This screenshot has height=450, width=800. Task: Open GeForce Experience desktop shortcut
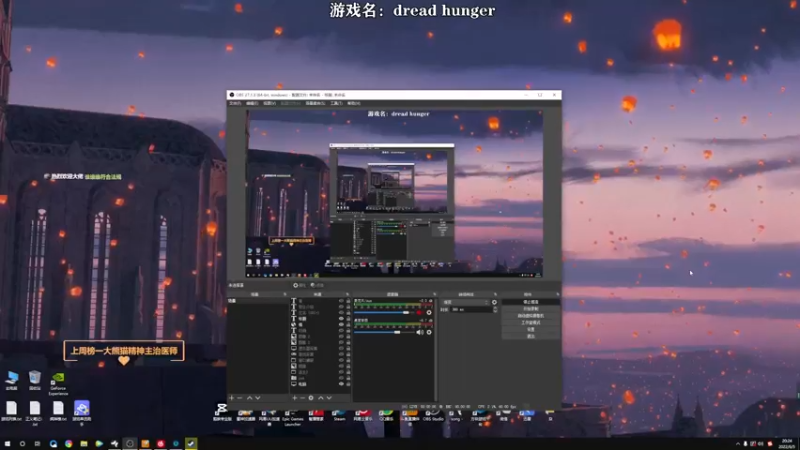[59, 383]
